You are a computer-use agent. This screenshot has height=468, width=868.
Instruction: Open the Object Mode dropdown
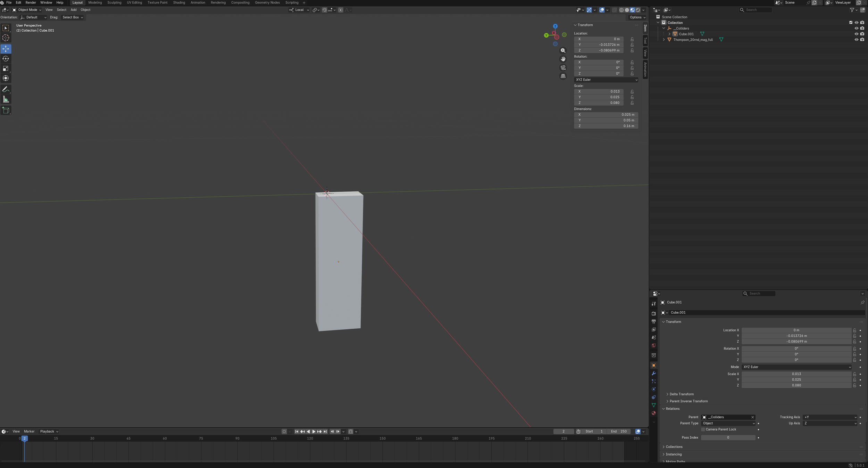click(x=27, y=10)
